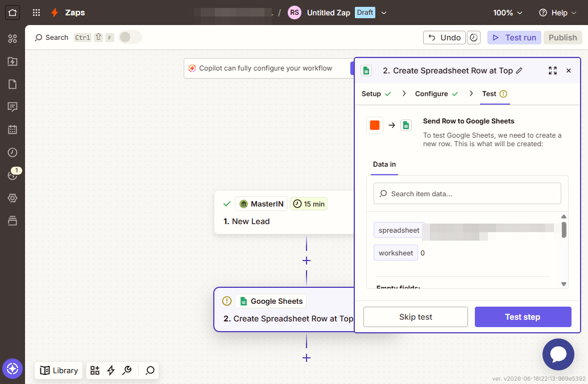
Task: Open the sidebar calendar grid icon
Action: (x=13, y=130)
